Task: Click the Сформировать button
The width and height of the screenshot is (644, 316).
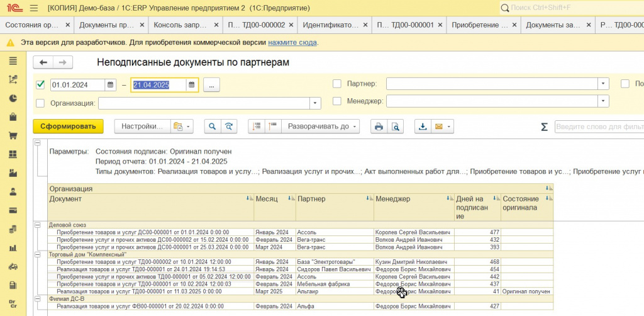Action: [68, 127]
